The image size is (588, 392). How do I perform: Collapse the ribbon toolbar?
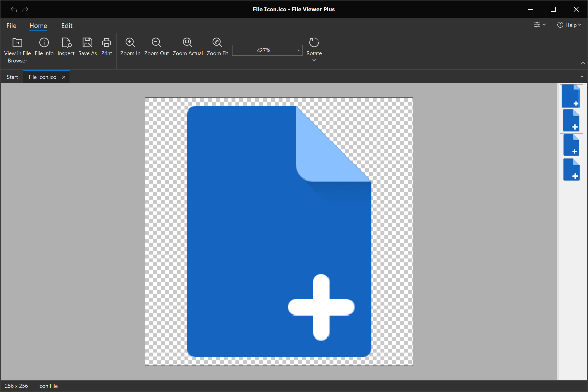click(584, 63)
